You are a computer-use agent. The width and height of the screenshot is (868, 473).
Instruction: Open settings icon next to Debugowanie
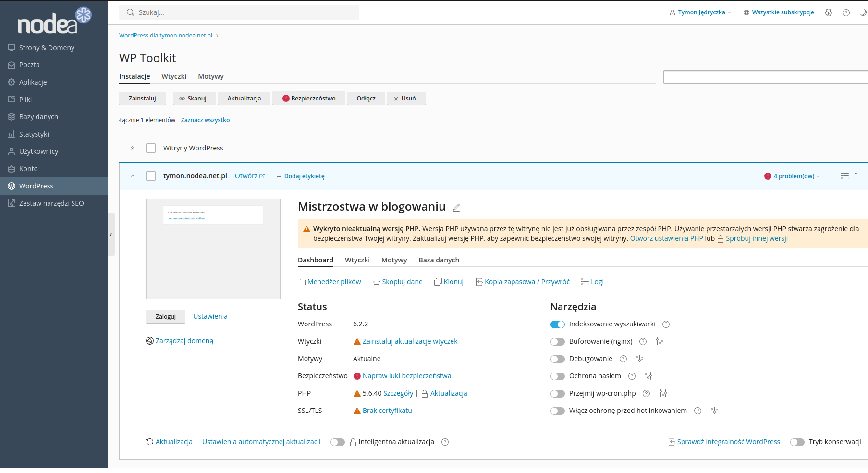coord(639,359)
